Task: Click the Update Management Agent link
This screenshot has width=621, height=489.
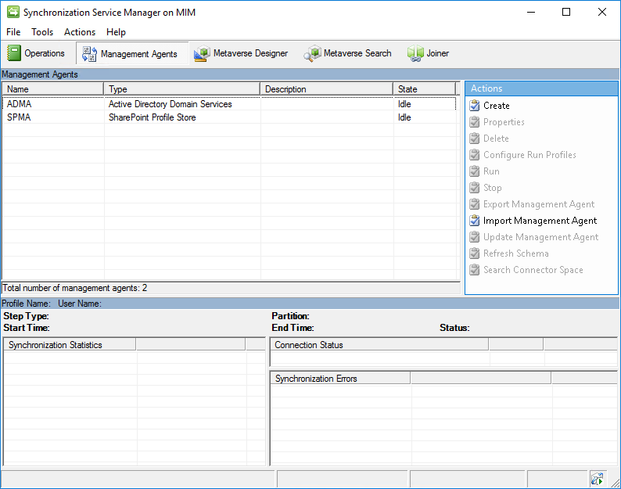Action: point(541,237)
